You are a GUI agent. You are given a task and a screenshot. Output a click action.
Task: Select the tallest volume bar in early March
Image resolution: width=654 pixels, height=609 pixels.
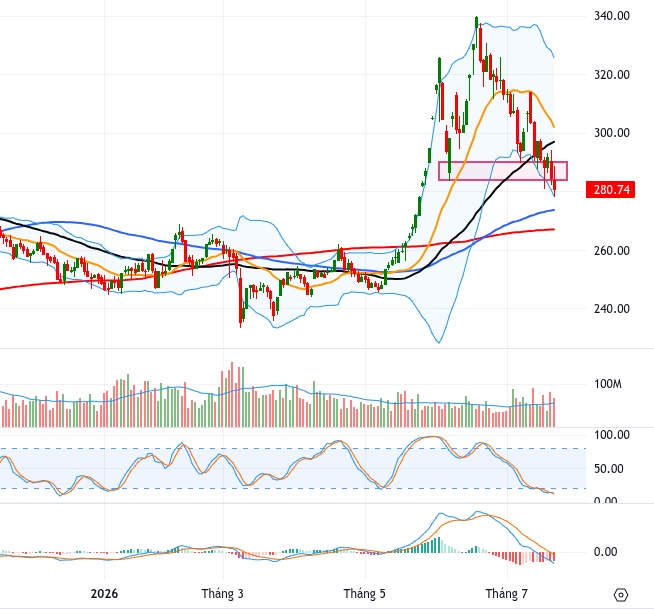click(x=232, y=395)
